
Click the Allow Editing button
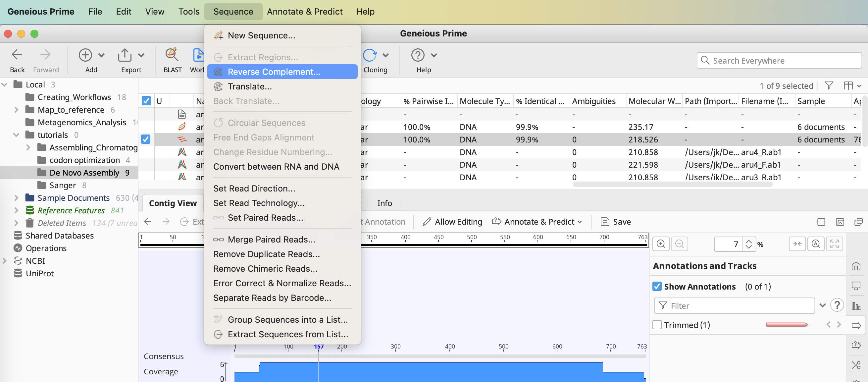tap(452, 222)
